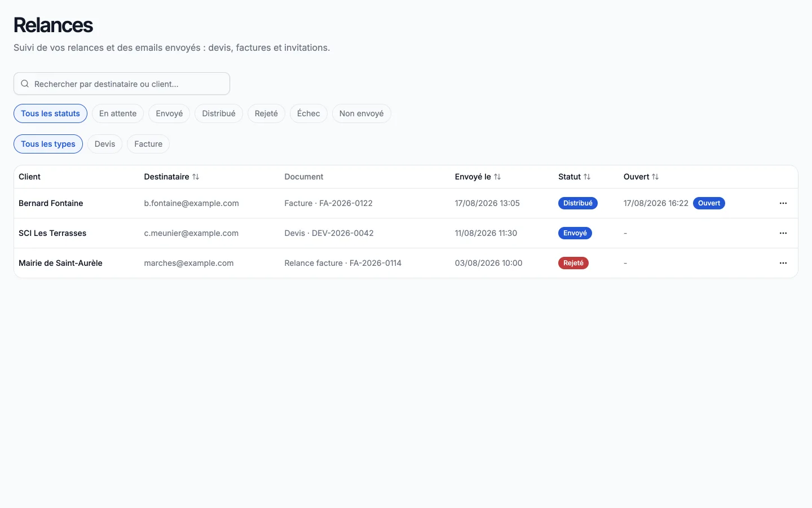Sort table by Destinataire column arrows

pos(196,177)
